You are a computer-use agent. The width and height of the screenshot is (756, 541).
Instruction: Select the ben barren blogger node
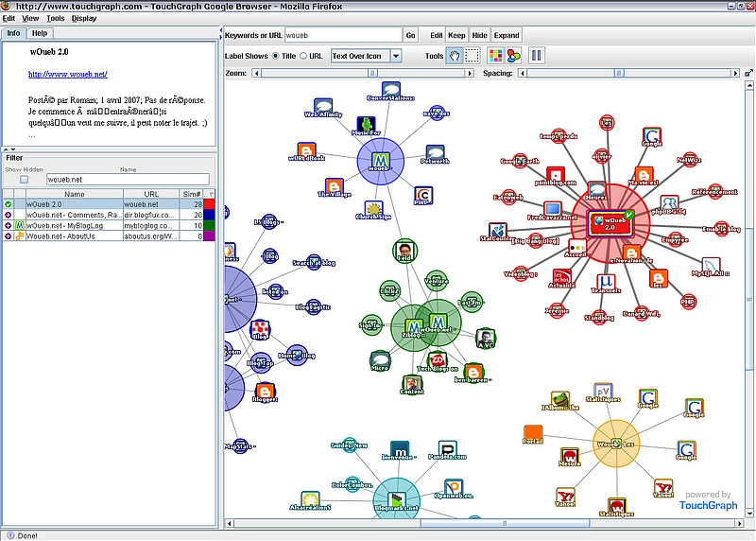[x=473, y=372]
